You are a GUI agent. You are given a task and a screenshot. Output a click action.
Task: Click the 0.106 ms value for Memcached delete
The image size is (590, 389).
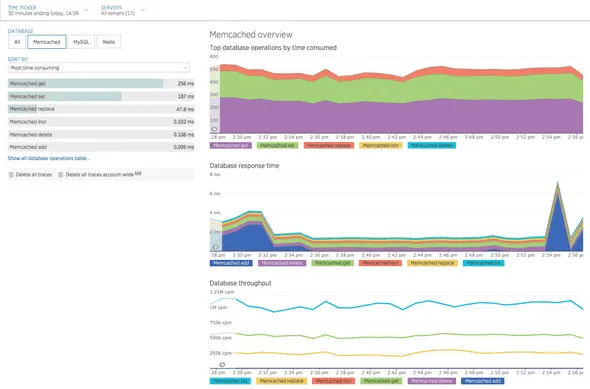pos(184,135)
